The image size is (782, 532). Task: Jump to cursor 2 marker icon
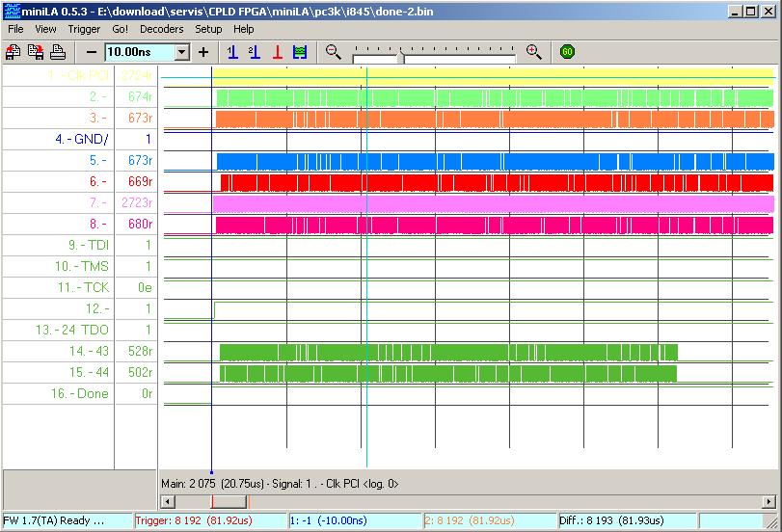pyautogui.click(x=254, y=52)
